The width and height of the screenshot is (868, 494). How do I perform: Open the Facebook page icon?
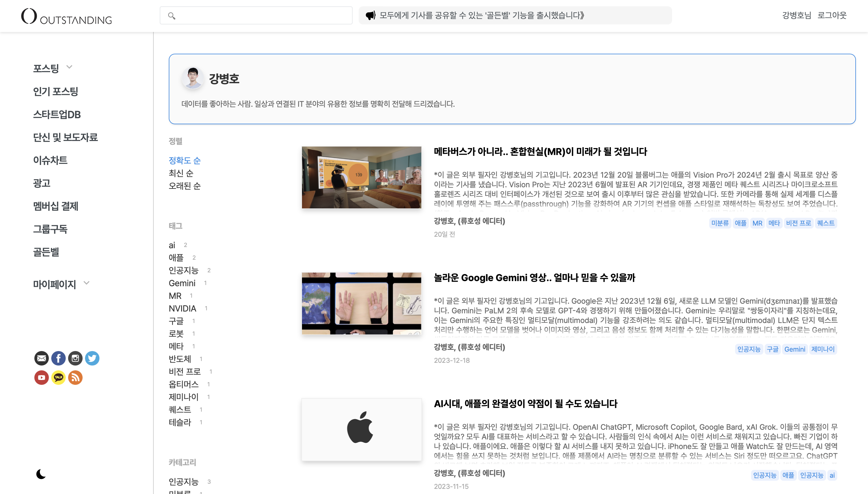58,358
